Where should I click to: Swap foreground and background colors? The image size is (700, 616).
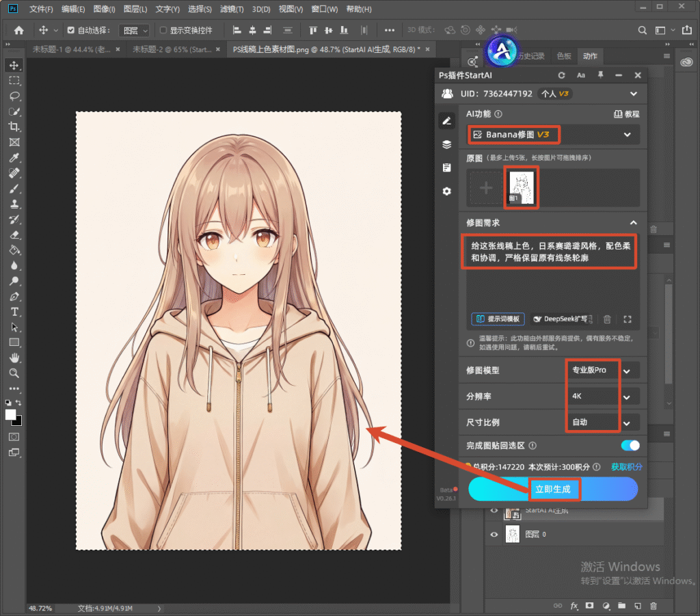pyautogui.click(x=18, y=402)
